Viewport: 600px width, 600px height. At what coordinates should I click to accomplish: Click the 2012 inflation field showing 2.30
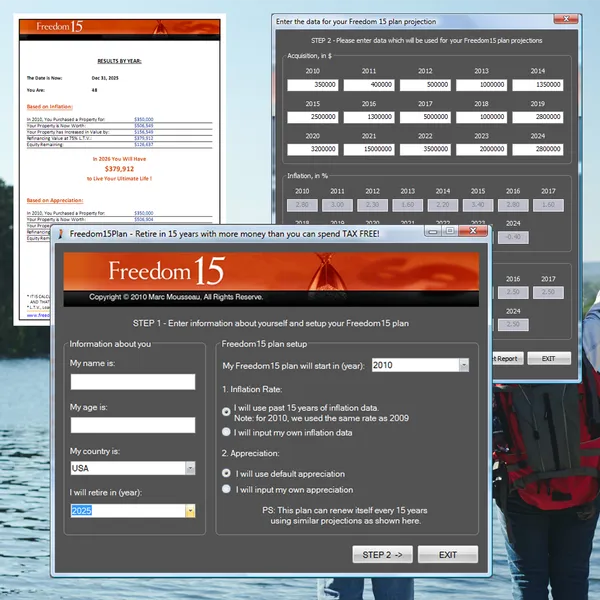click(x=372, y=205)
